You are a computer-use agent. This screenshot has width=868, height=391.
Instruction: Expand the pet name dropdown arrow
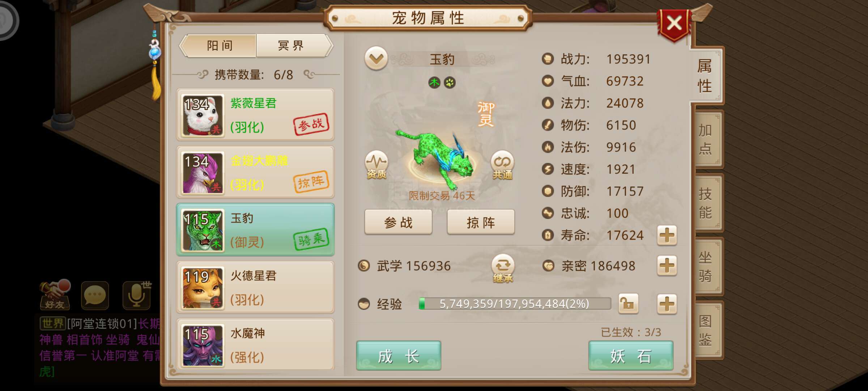[376, 58]
